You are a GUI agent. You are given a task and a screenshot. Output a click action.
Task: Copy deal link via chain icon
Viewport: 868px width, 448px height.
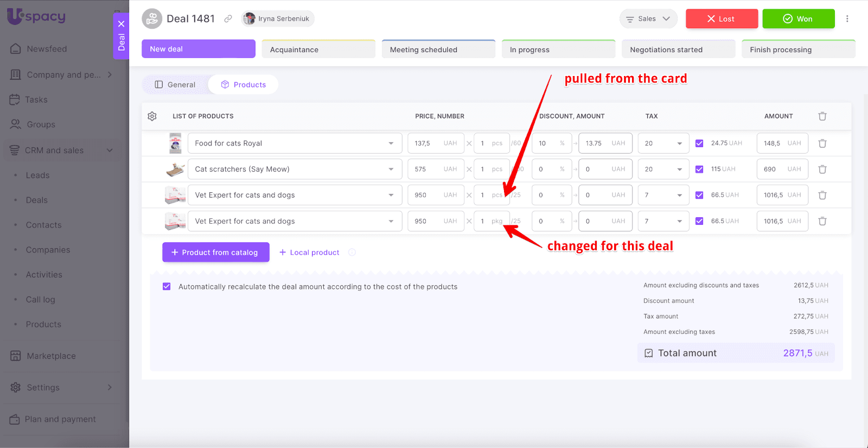click(x=228, y=19)
